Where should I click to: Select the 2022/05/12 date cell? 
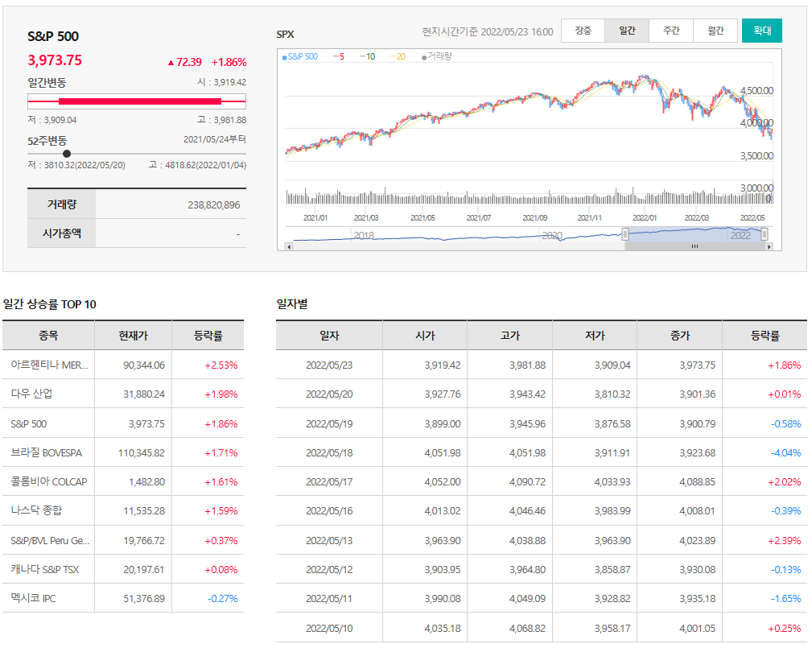coord(329,569)
